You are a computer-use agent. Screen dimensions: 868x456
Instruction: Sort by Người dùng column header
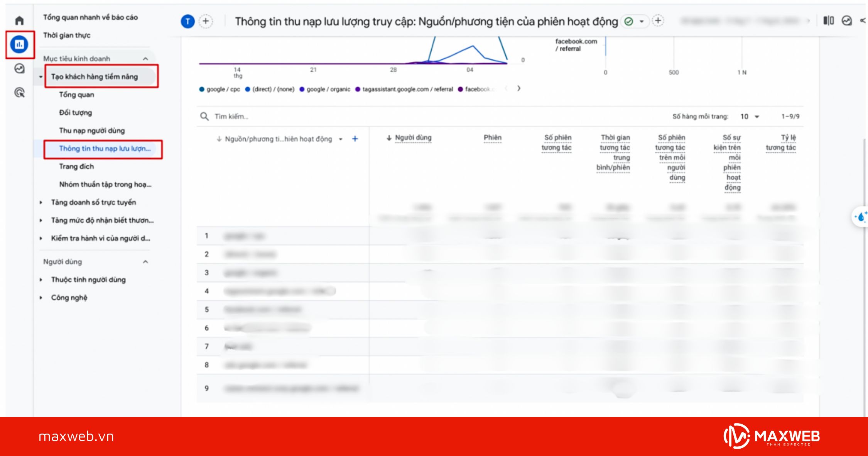coord(413,137)
